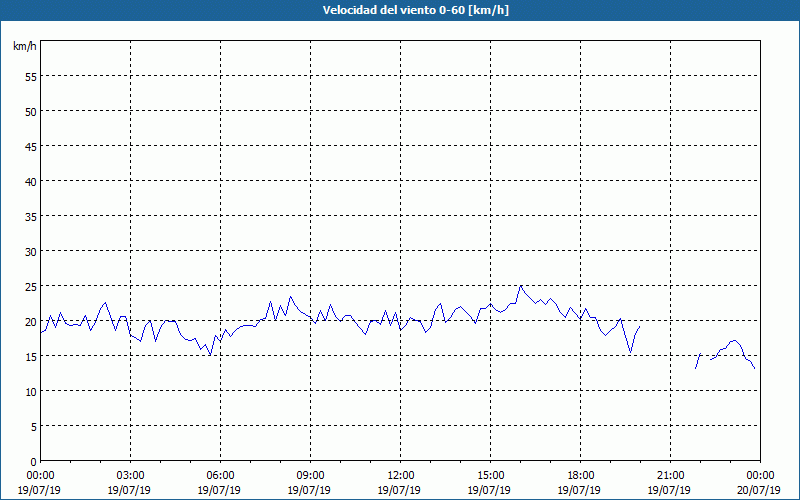The height and width of the screenshot is (500, 800).
Task: Select the 35 value on the y-axis
Action: tap(31, 216)
